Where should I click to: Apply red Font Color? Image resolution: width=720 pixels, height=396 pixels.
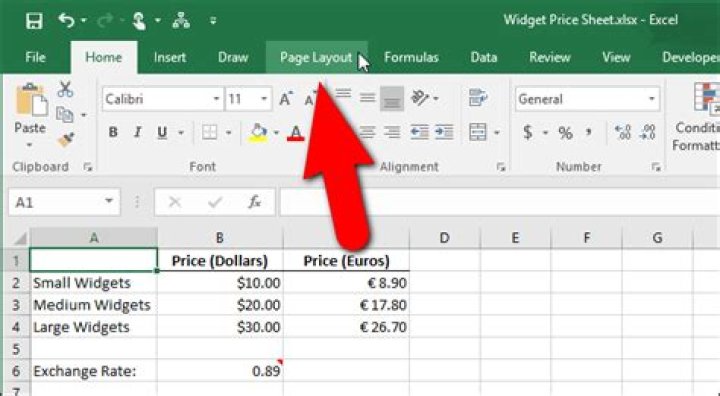[296, 133]
